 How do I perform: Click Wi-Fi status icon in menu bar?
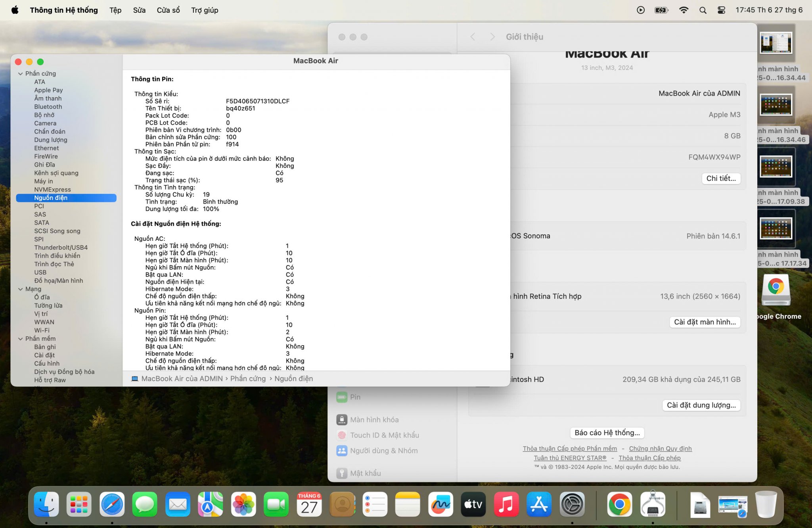(x=684, y=10)
